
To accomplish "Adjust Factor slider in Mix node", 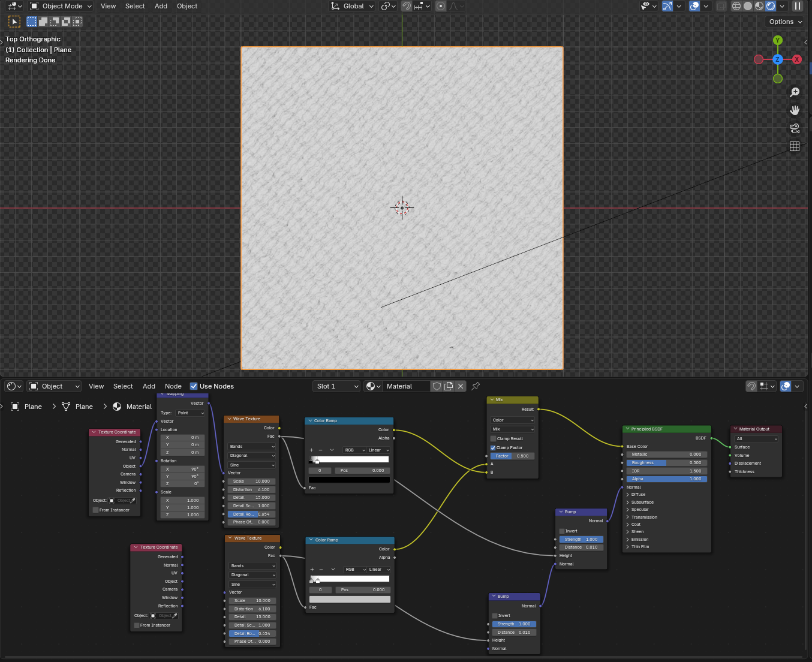I will point(512,456).
